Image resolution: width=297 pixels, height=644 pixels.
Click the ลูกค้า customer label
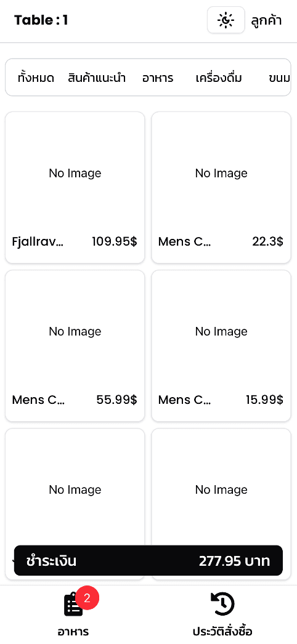click(x=266, y=20)
